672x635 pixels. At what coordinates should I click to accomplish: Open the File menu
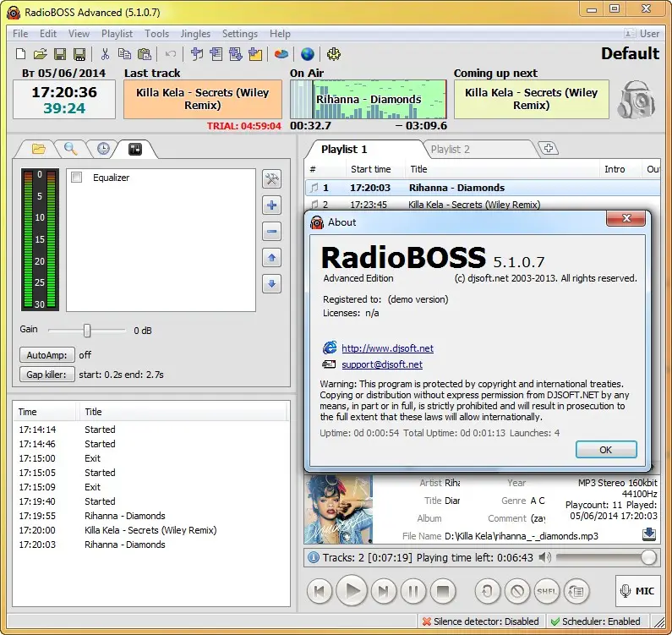pos(20,34)
